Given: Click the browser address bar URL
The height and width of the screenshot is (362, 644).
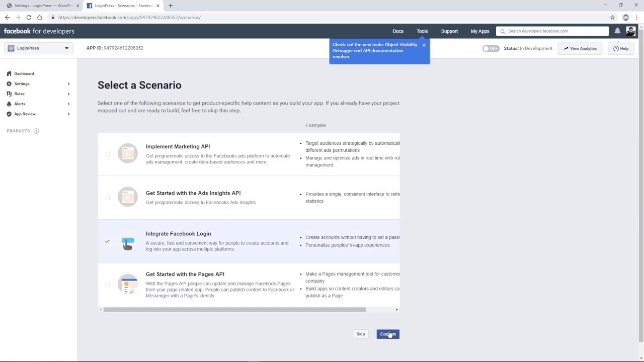Looking at the screenshot, I should point(129,17).
